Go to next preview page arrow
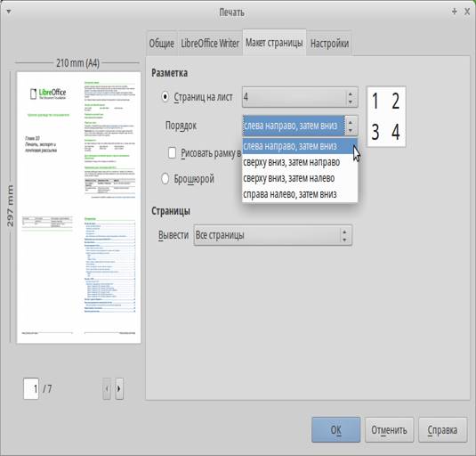The width and height of the screenshot is (476, 456). (x=119, y=388)
